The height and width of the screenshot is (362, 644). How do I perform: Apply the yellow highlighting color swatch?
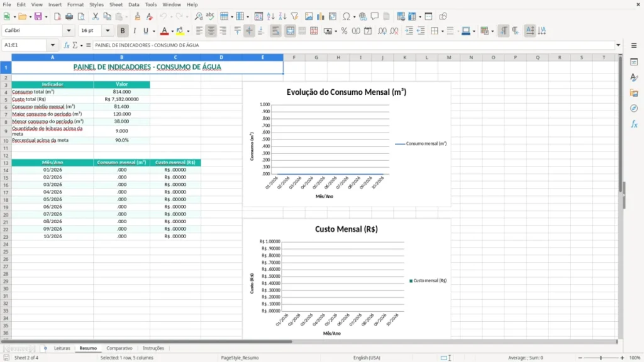(180, 31)
